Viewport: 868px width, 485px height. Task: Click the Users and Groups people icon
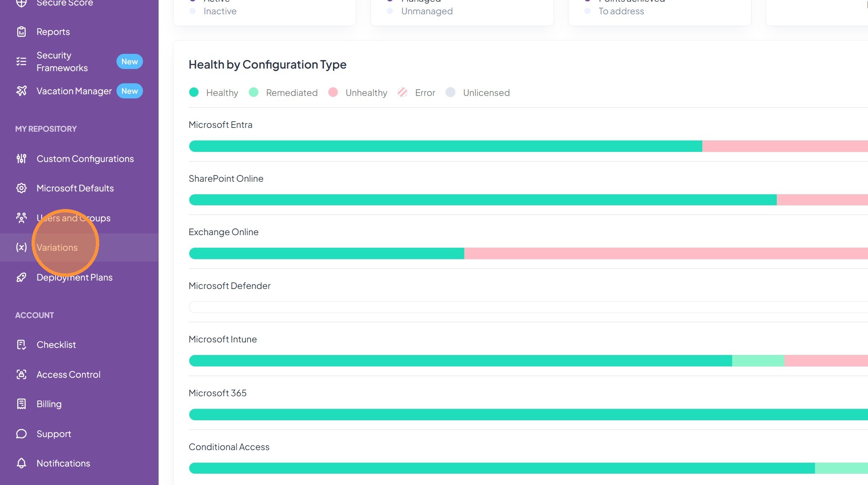21,217
